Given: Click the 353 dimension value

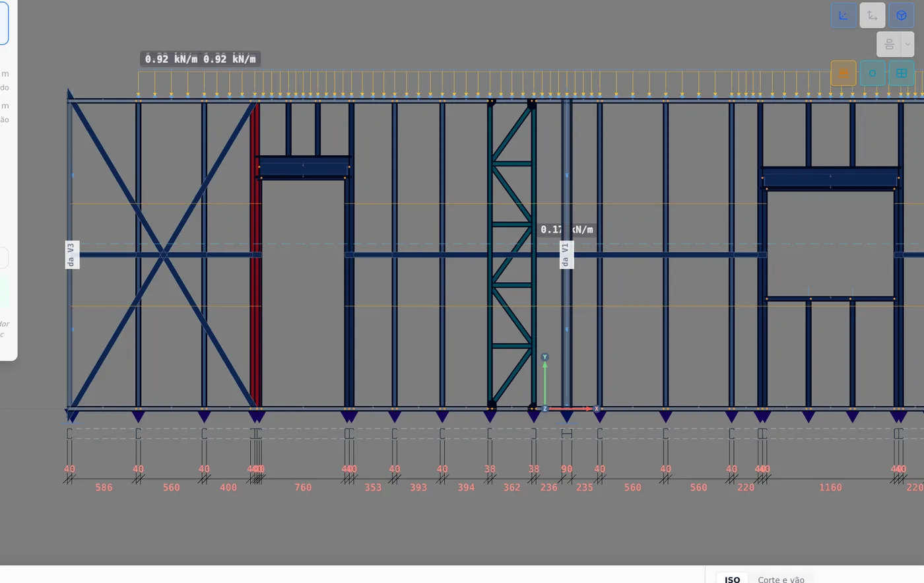Looking at the screenshot, I should click(373, 487).
